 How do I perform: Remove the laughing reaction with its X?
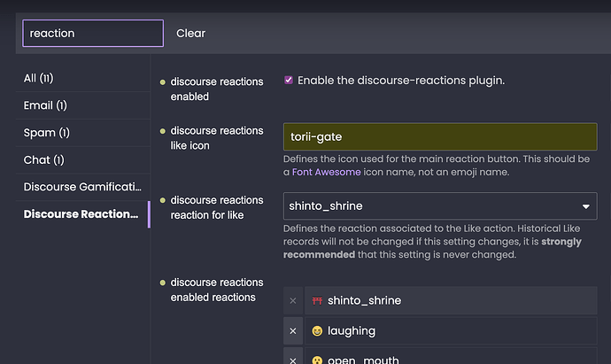tap(293, 331)
